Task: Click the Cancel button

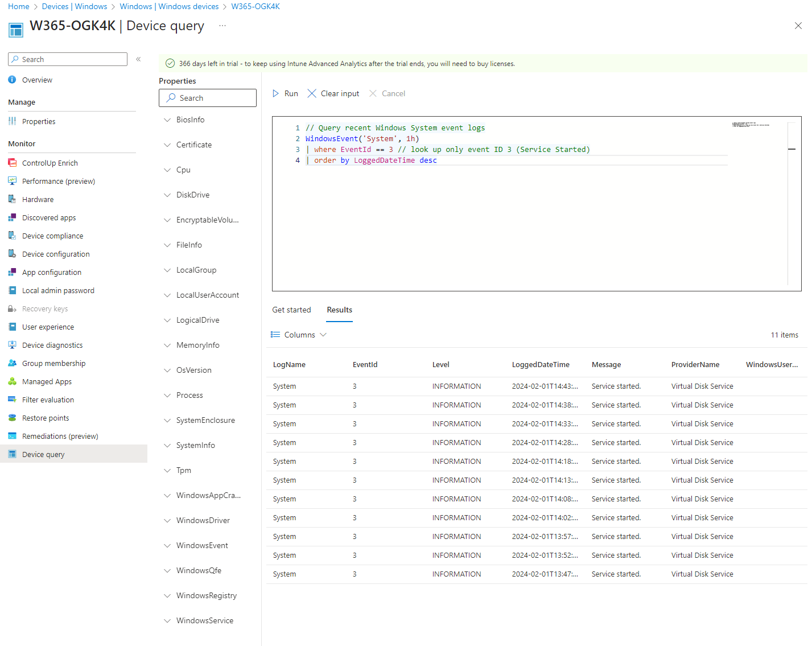Action: pos(388,93)
